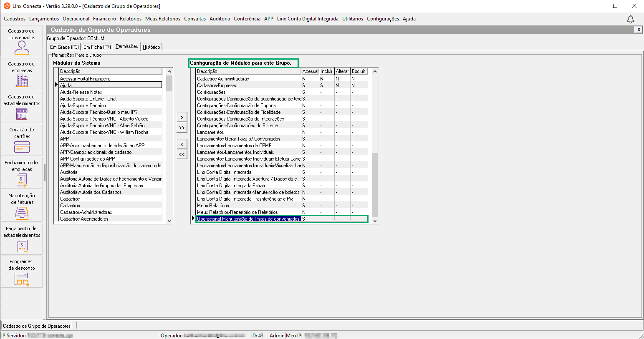
Task: Open Programas de desconto icon
Action: [x=22, y=279]
